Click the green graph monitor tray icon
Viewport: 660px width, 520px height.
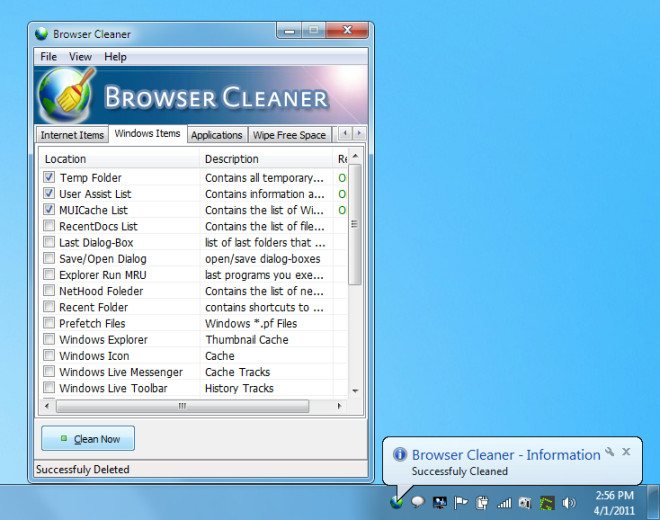click(547, 503)
